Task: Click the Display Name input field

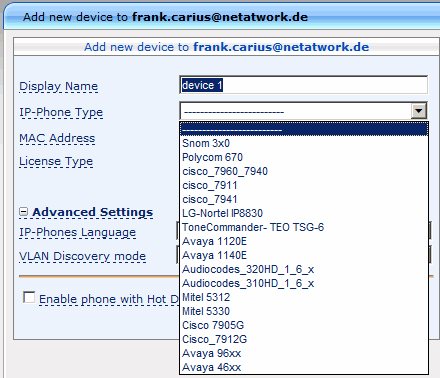Action: (303, 85)
